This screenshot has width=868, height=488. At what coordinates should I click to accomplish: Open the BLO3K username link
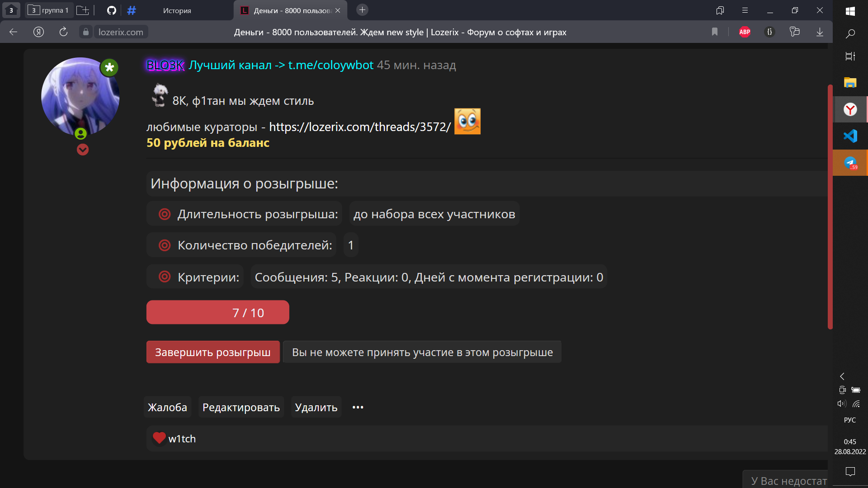tap(165, 66)
